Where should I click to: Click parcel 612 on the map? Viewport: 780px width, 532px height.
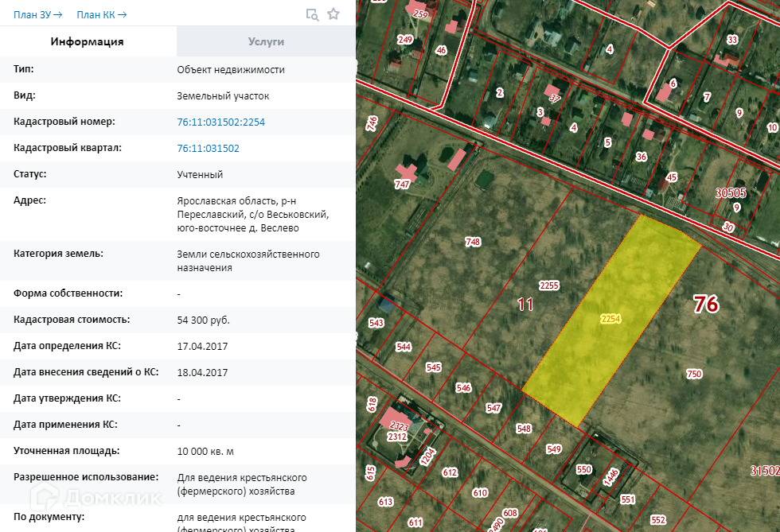click(450, 472)
